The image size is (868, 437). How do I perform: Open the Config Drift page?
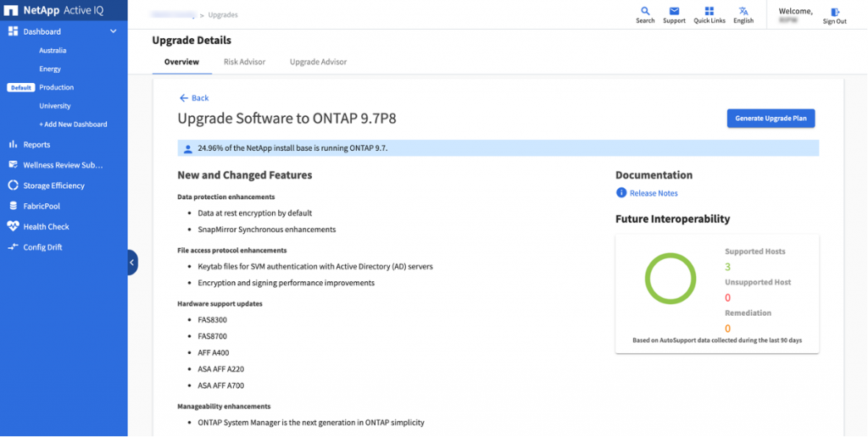pos(42,247)
